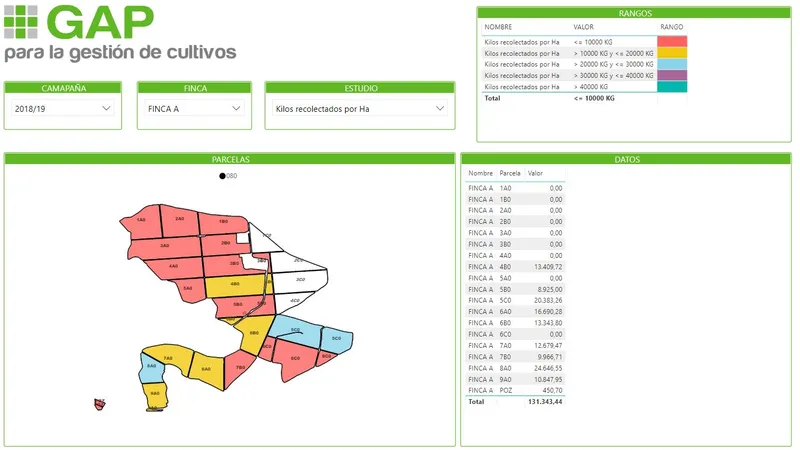
Task: Sort DATOS table by Valor header
Action: 535,173
